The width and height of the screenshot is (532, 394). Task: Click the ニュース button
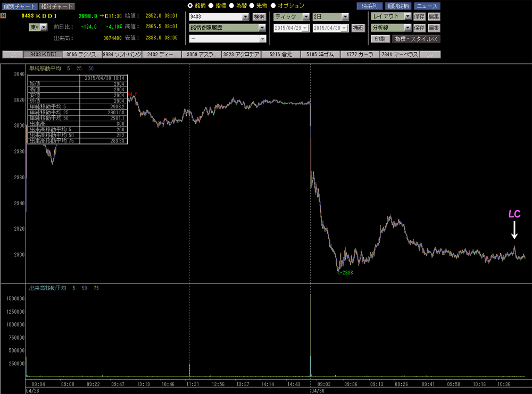point(427,6)
